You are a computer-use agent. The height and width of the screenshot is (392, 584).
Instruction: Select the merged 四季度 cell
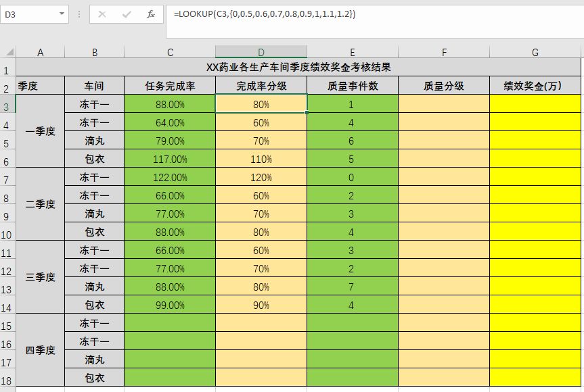coord(40,350)
